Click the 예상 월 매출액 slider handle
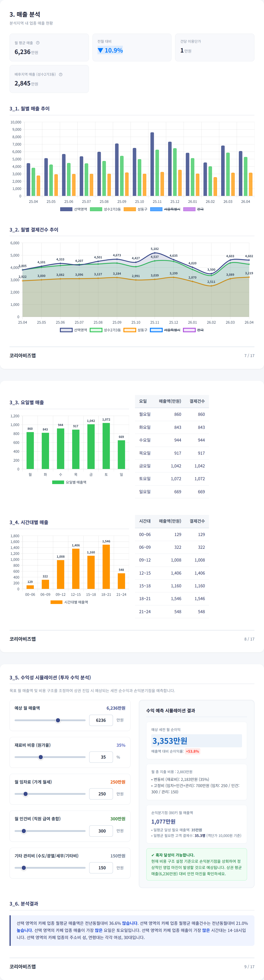Image resolution: width=264 pixels, height=980 pixels. (x=58, y=720)
